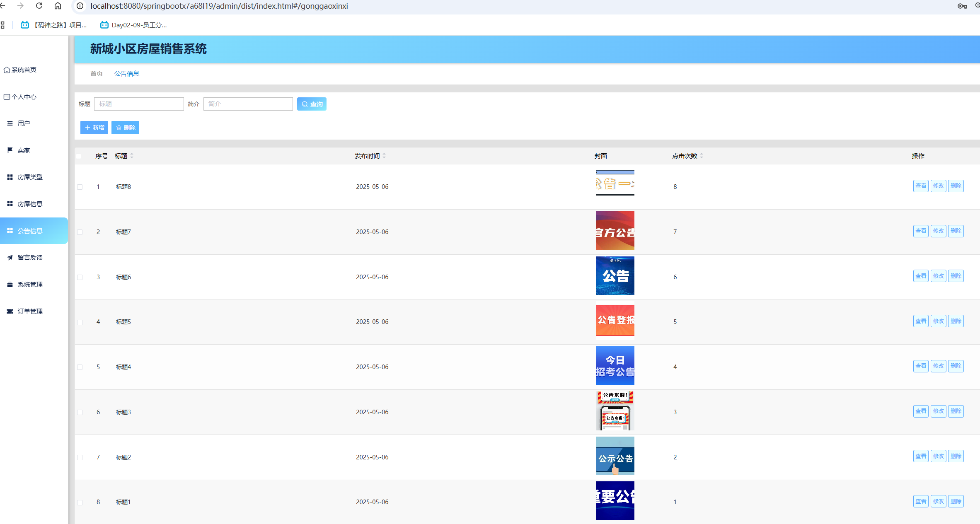Click the 官方公告 red cover thumbnail
Viewport: 980px width, 524px height.
pos(615,231)
